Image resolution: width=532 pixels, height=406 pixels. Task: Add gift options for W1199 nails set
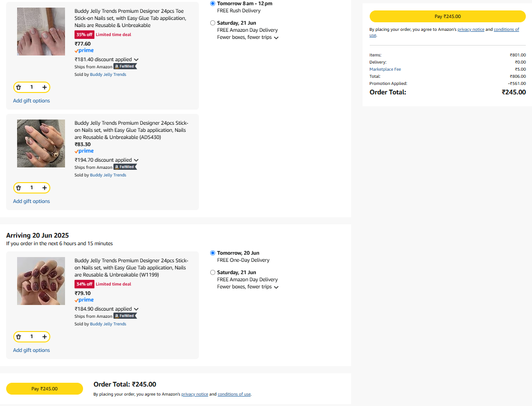coord(31,350)
